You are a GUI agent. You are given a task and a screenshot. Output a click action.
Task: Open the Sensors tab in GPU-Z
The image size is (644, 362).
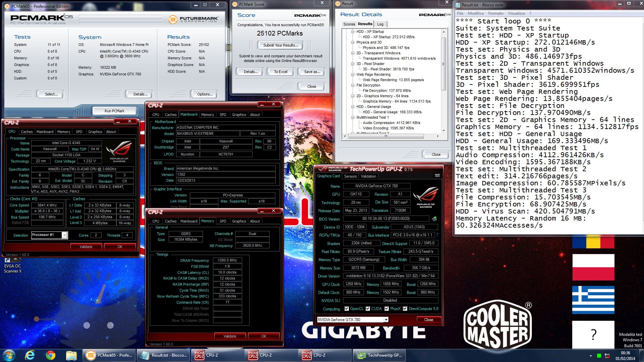tap(350, 176)
